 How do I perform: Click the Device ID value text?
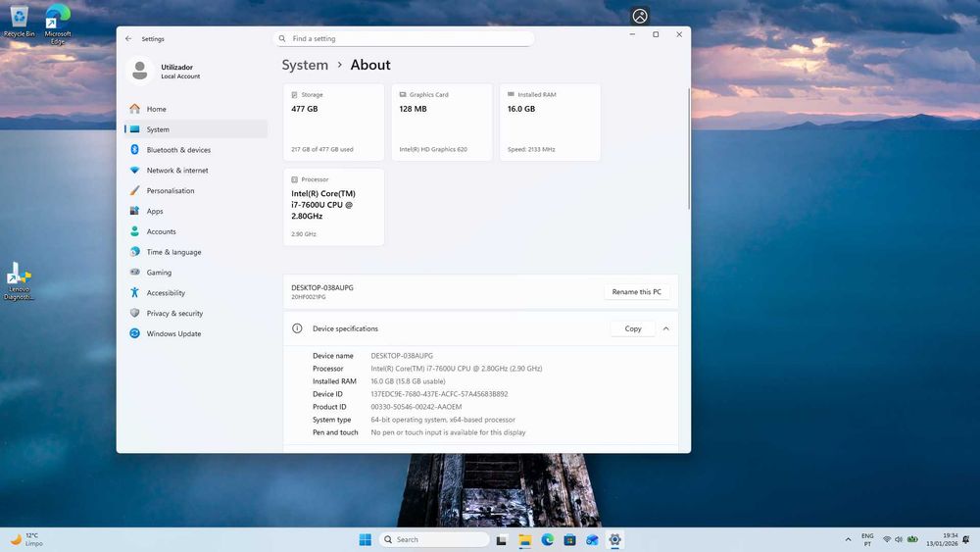439,394
